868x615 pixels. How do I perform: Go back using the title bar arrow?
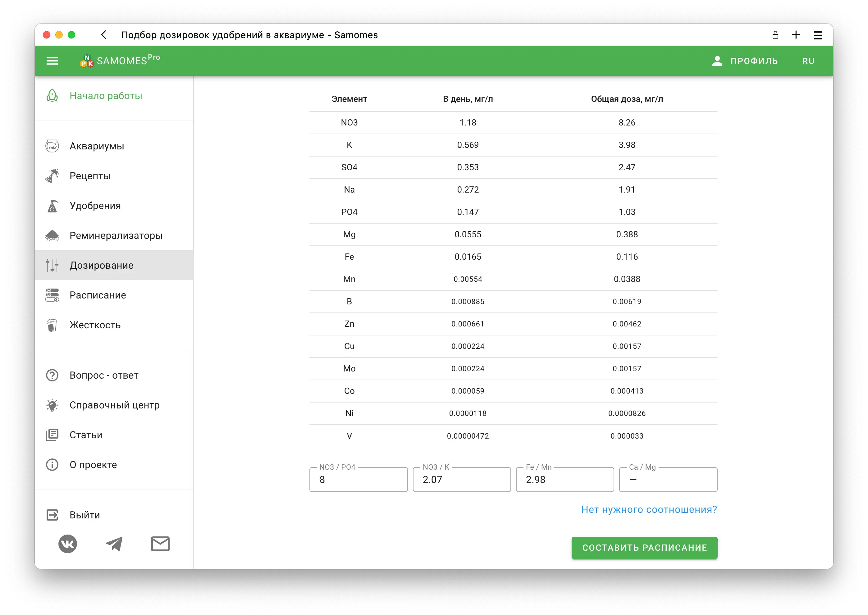pyautogui.click(x=104, y=35)
